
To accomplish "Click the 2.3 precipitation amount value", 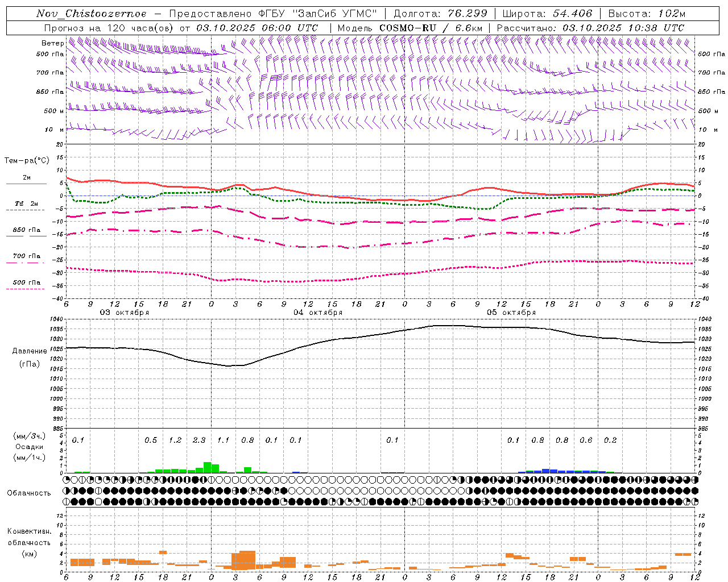I will [199, 440].
